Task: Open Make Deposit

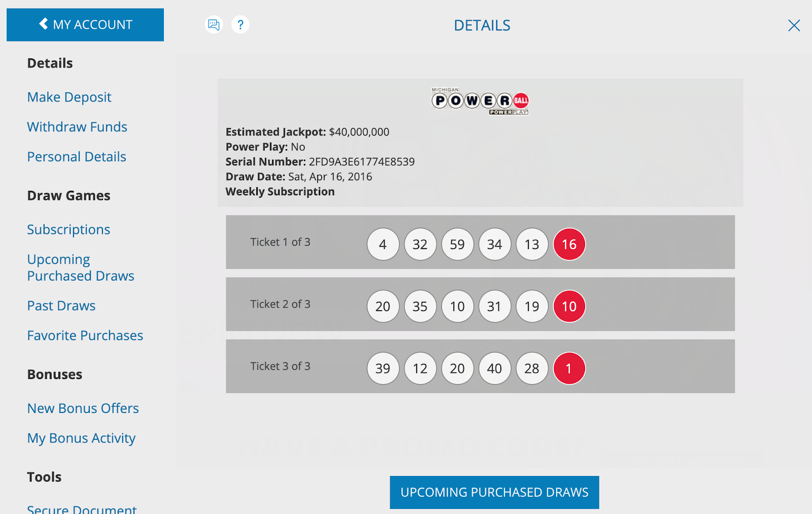Action: point(69,97)
